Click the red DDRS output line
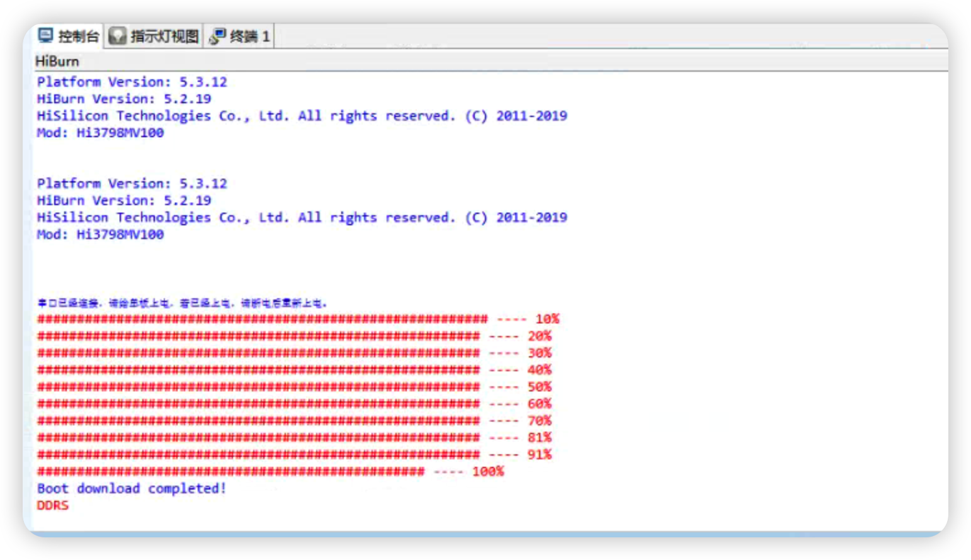The height and width of the screenshot is (560, 971). 52,505
